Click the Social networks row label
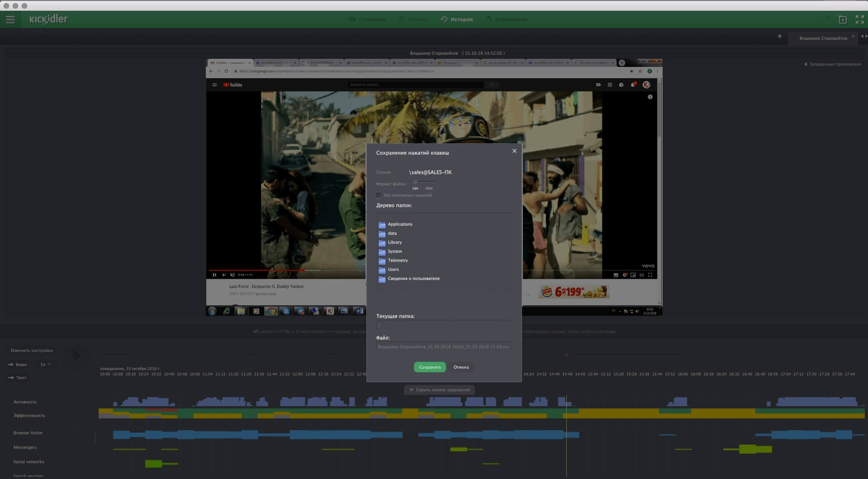The image size is (868, 479). pos(29,462)
